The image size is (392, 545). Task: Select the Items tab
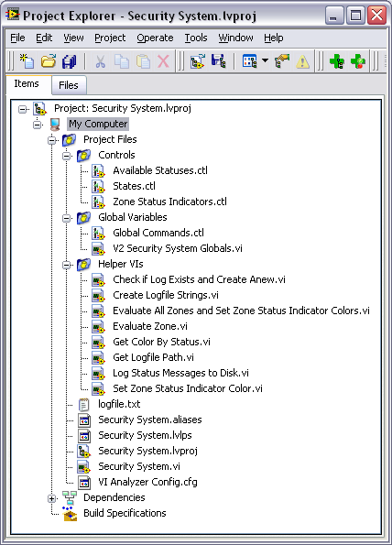(x=27, y=83)
